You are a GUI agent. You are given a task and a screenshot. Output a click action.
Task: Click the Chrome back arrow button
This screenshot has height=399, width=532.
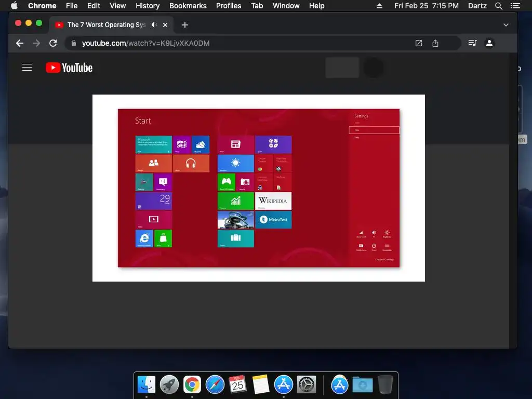tap(20, 43)
